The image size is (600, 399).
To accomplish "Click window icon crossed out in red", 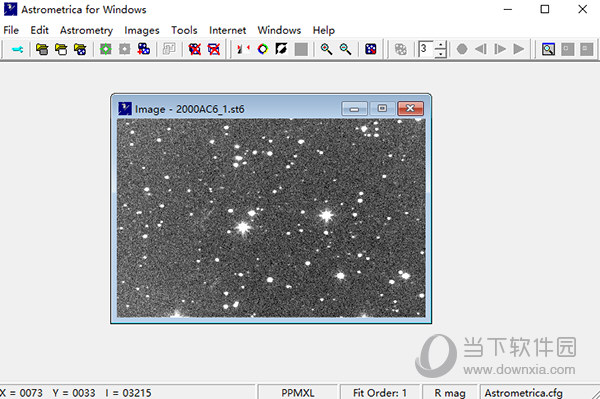I will [x=214, y=49].
